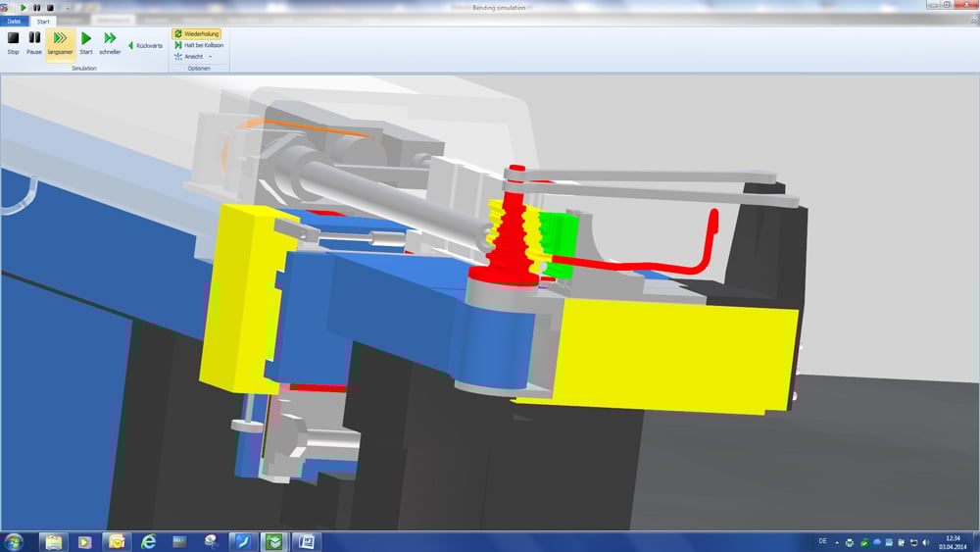The height and width of the screenshot is (552, 980).
Task: Click the langsamer slow-down button
Action: pyautogui.click(x=60, y=43)
